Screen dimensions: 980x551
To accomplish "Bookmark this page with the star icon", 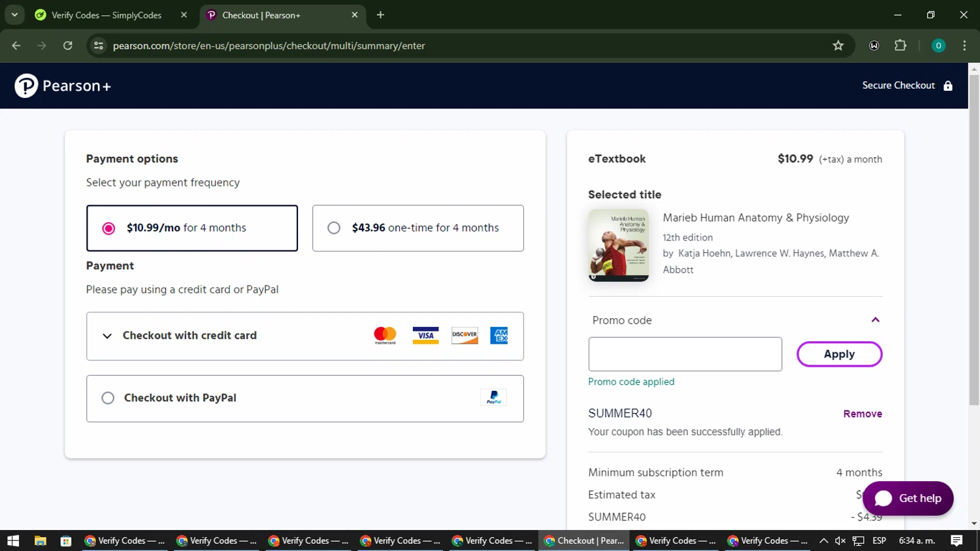I will pos(838,46).
